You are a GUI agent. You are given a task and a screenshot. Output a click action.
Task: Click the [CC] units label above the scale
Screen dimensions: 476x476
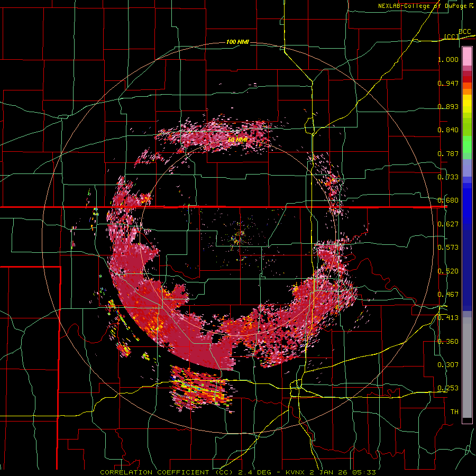click(452, 36)
